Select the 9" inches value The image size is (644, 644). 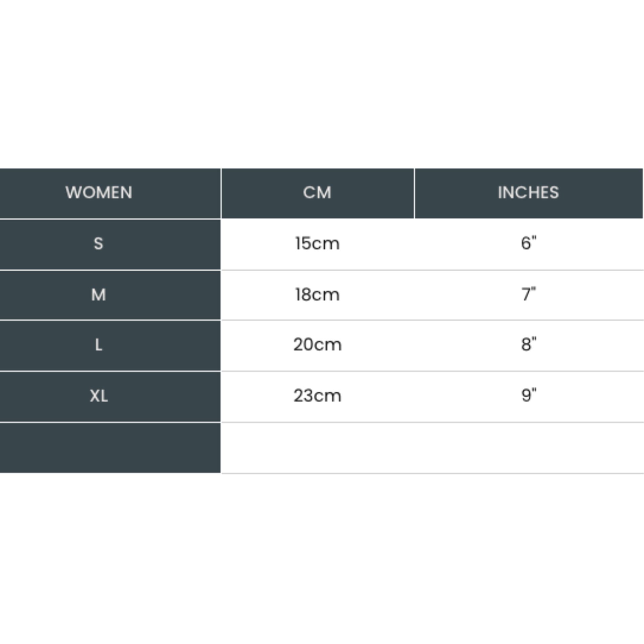tap(529, 395)
